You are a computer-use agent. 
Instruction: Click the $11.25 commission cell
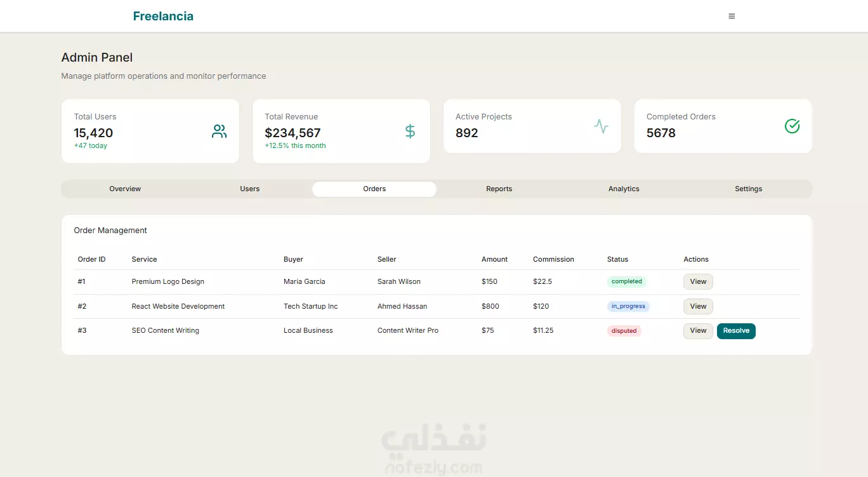[543, 331]
